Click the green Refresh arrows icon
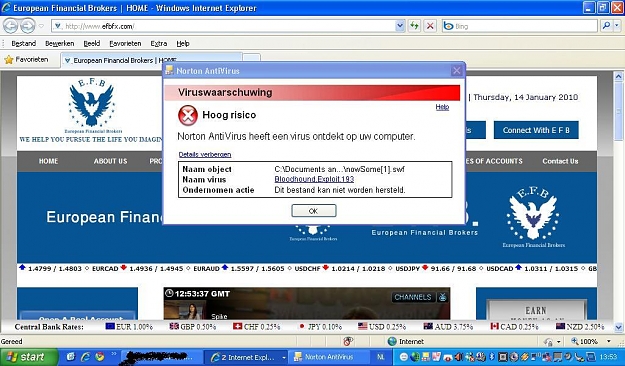The image size is (625, 366). (415, 26)
